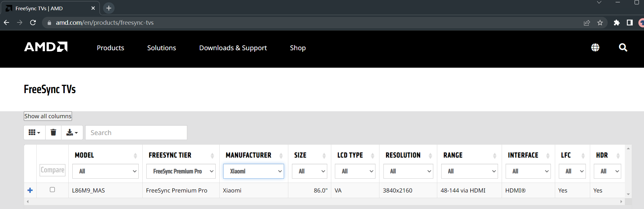Bookmark this page with the star icon
The height and width of the screenshot is (209, 644).
pos(600,23)
